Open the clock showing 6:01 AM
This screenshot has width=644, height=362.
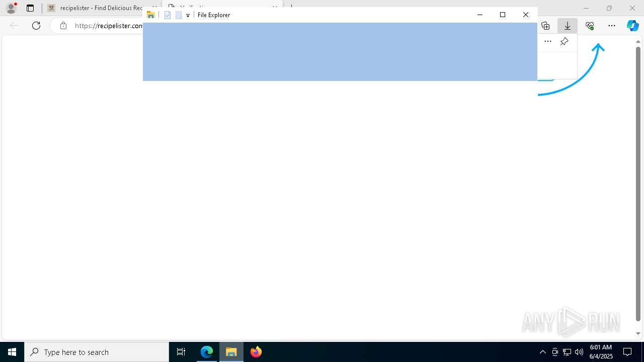(x=601, y=352)
